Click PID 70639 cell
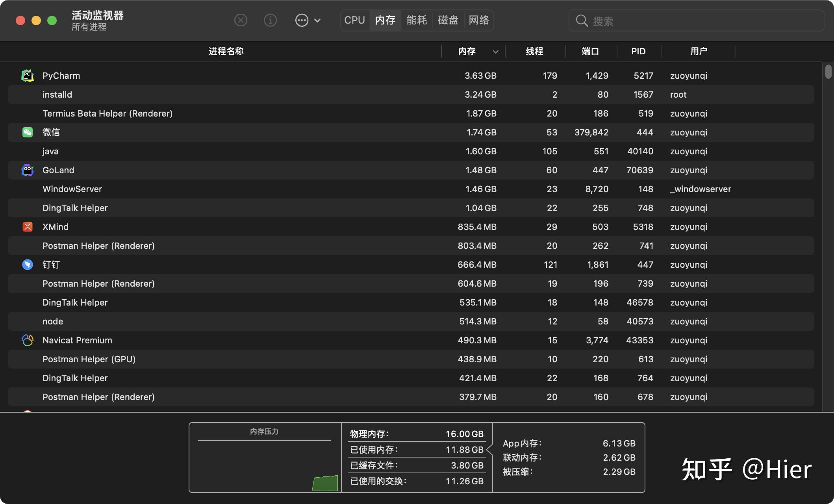The height and width of the screenshot is (504, 834). pos(640,170)
